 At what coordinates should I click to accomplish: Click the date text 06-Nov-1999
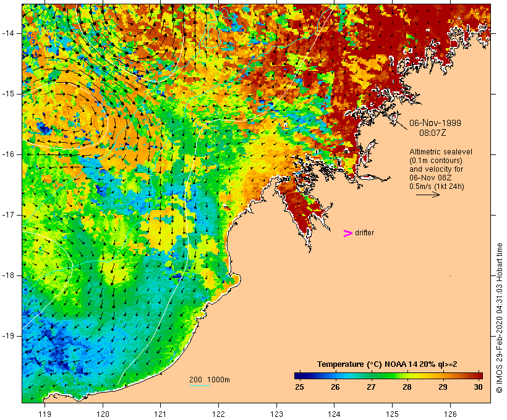pos(435,123)
